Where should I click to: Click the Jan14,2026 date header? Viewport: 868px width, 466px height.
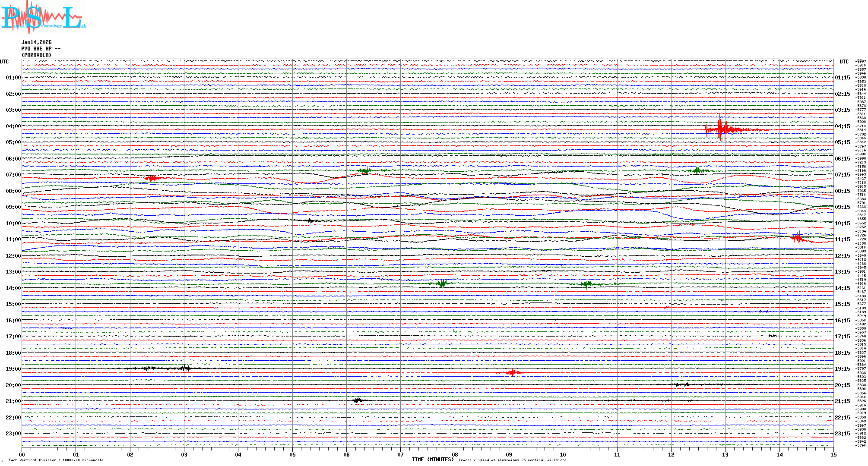[36, 42]
